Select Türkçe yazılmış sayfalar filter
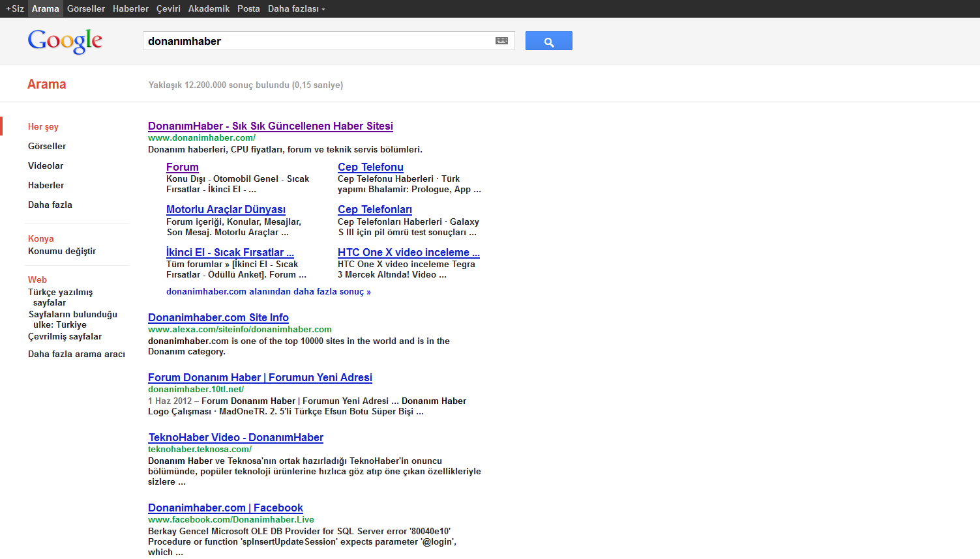The image size is (980, 559). (x=60, y=297)
